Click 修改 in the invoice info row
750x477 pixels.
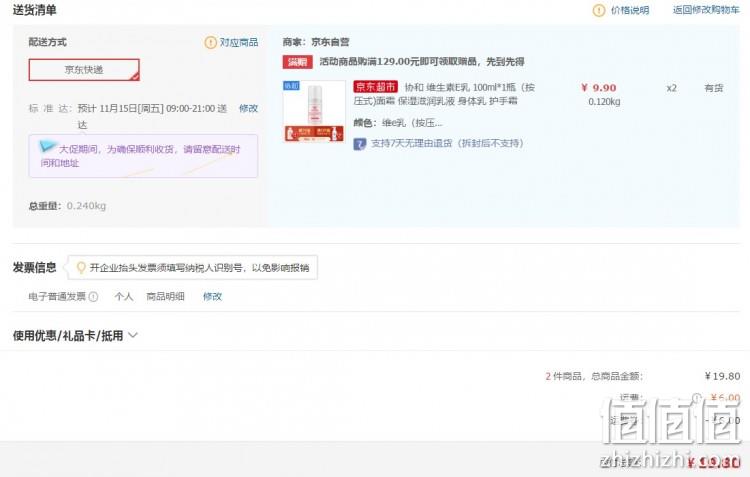212,297
